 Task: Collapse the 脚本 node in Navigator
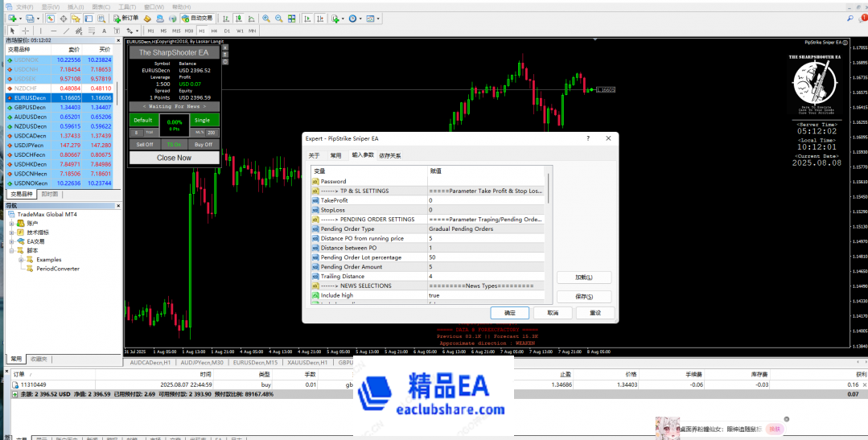[12, 251]
